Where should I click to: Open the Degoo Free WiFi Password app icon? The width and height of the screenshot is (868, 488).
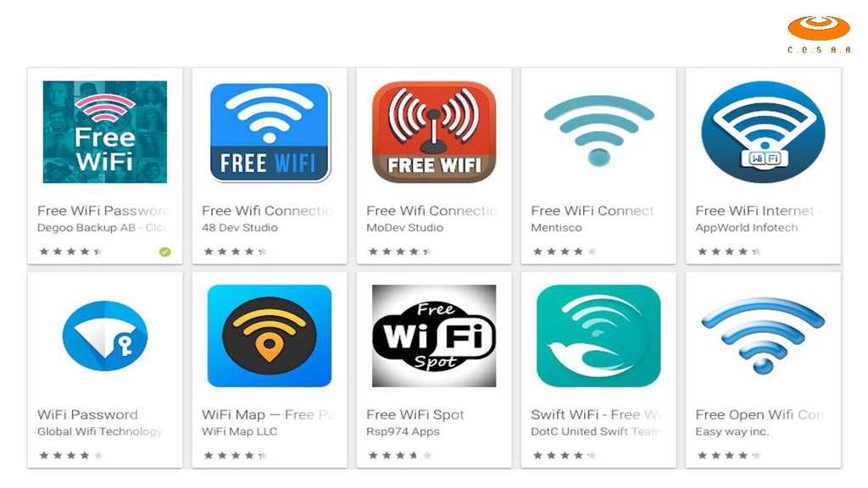104,131
